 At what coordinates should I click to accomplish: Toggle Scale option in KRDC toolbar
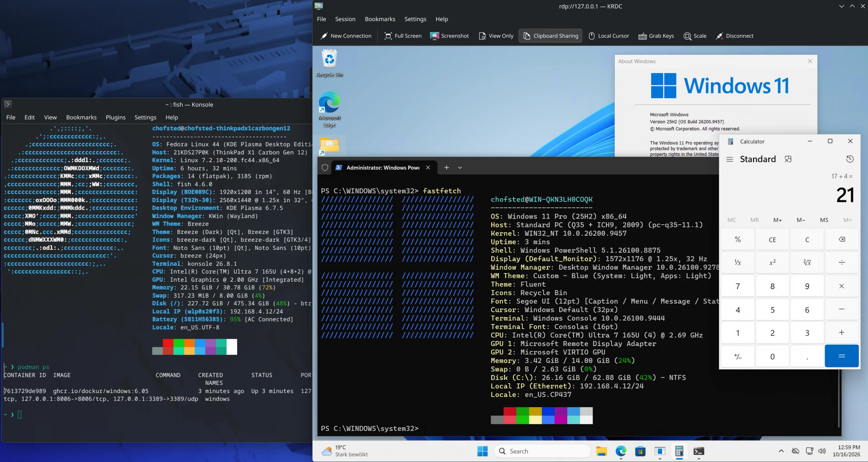[695, 36]
